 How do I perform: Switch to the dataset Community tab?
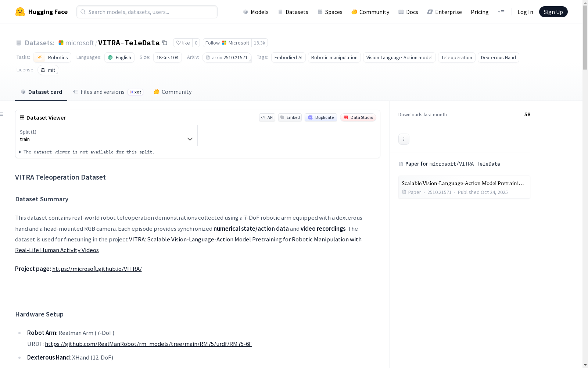coord(173,92)
